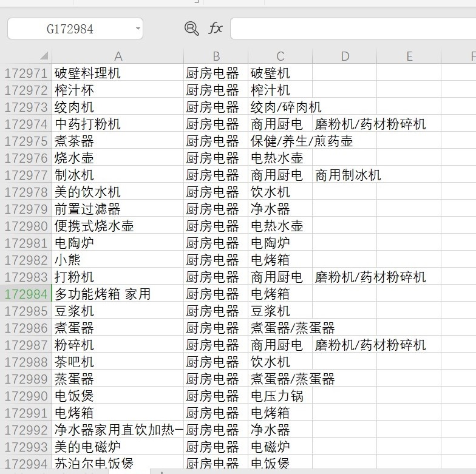
Task: Click cell containing 多功能烤箱 家用
Action: [x=118, y=294]
